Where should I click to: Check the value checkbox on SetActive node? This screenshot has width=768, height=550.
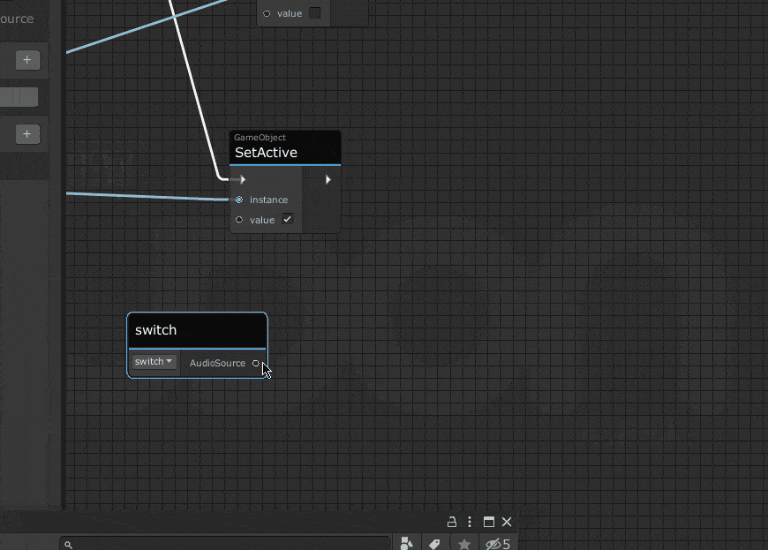tap(287, 220)
